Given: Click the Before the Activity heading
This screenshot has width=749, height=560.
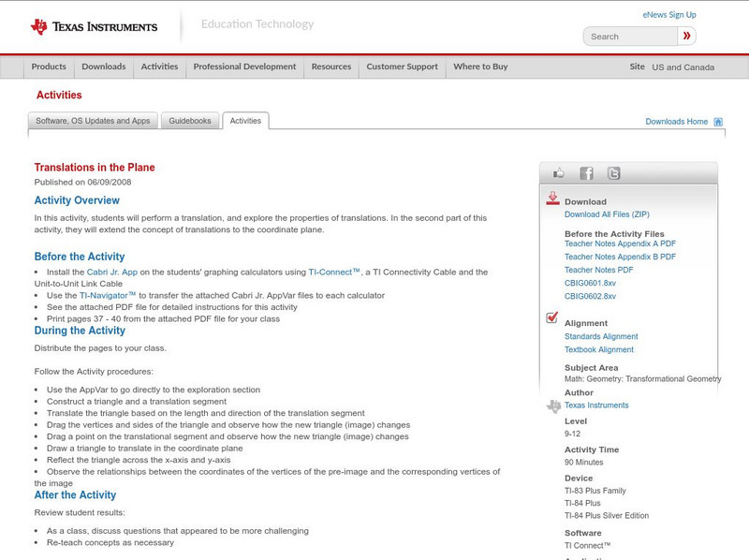Looking at the screenshot, I should (80, 257).
